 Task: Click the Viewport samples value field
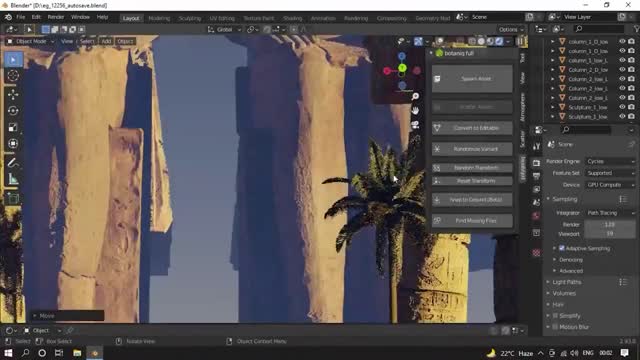coord(610,234)
